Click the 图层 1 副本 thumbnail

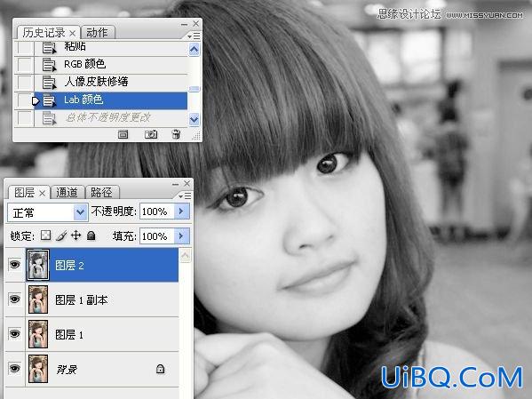coord(38,299)
